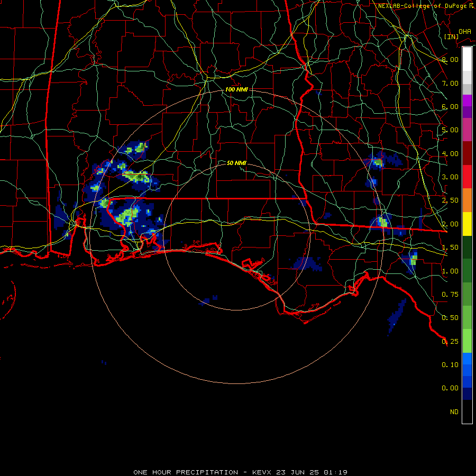Viewport: 476px width, 476px height.
Task: Click the 100 NMI range ring label
Action: (236, 89)
